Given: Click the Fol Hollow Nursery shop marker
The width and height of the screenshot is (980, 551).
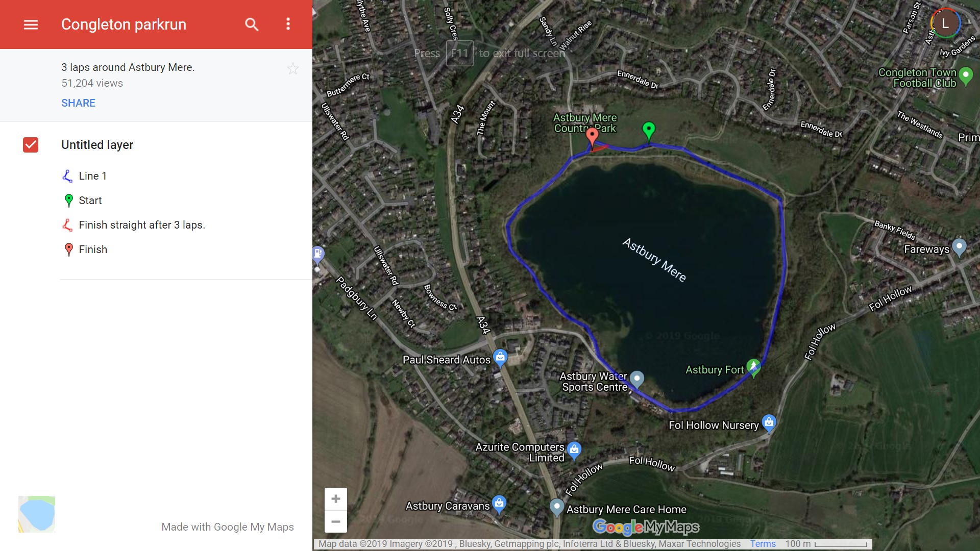Looking at the screenshot, I should click(769, 422).
